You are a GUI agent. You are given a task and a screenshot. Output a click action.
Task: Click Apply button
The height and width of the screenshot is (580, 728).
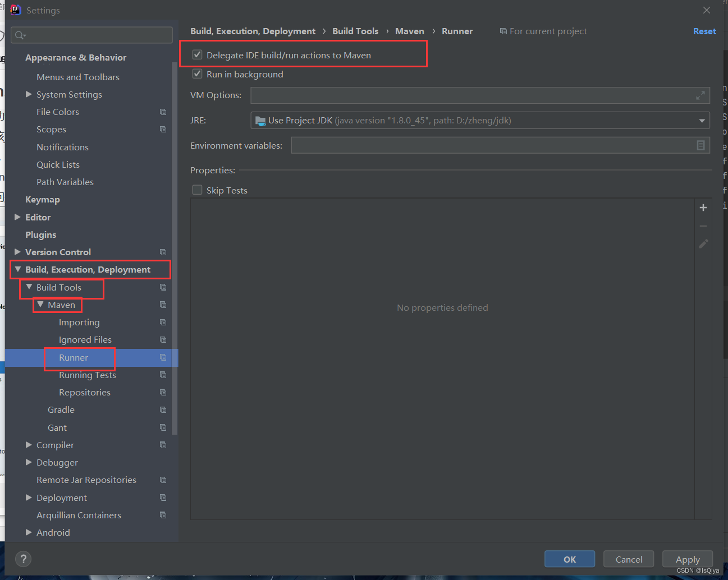(688, 559)
